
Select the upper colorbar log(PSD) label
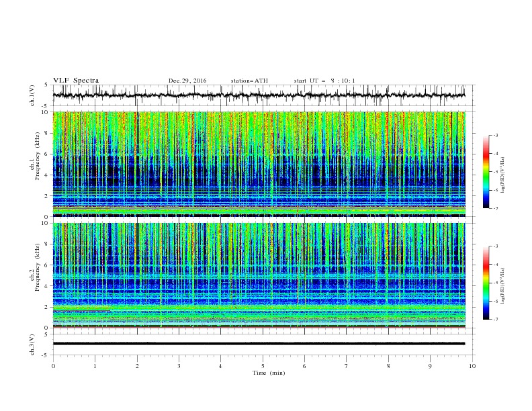502,175
